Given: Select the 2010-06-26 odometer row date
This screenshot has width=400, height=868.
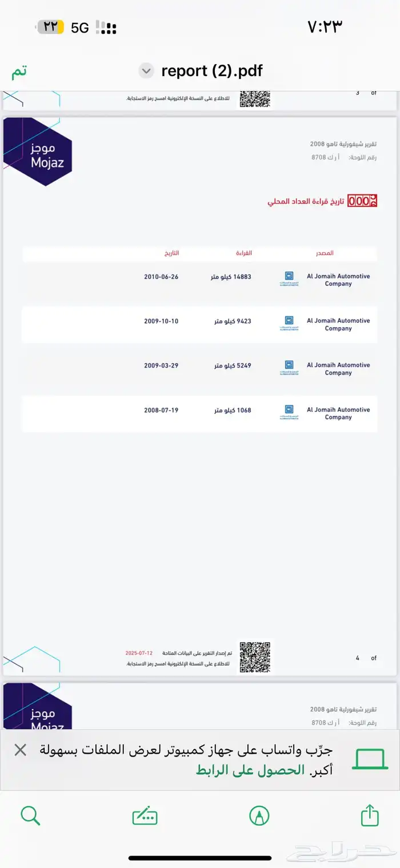Looking at the screenshot, I should tap(161, 277).
